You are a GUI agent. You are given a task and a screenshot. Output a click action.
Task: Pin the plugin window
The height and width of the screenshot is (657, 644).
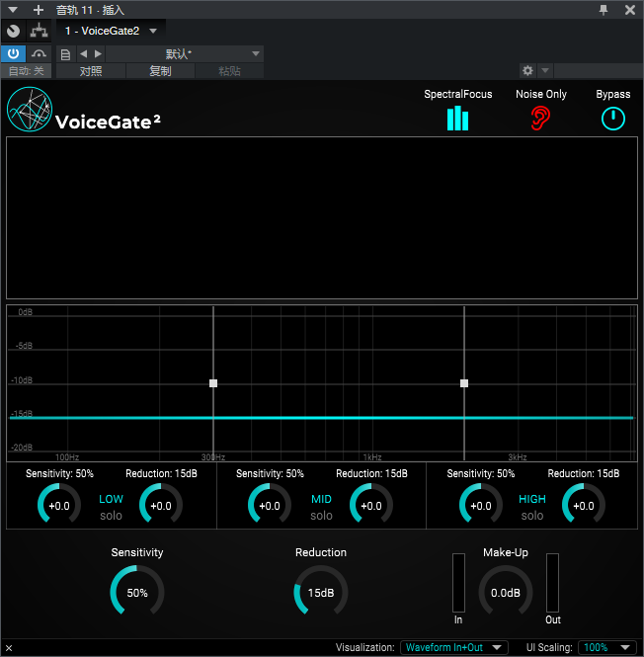tap(604, 10)
